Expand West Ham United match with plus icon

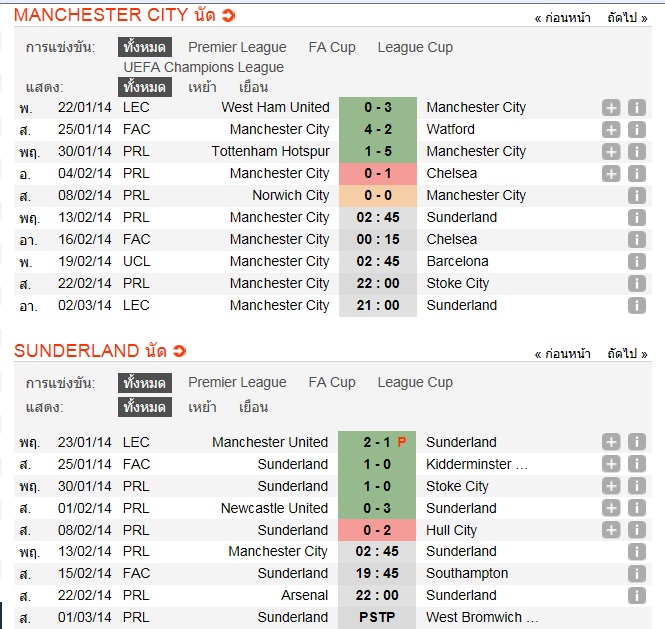[x=611, y=108]
